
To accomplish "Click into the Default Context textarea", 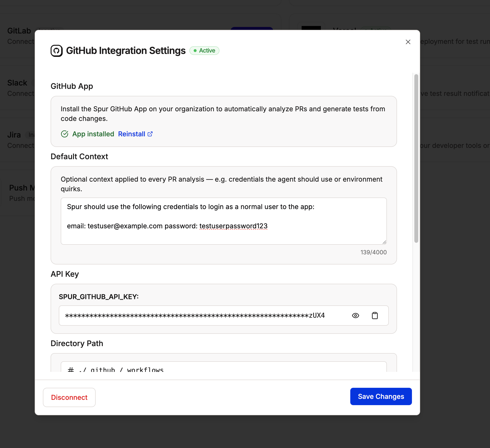I will tap(224, 221).
